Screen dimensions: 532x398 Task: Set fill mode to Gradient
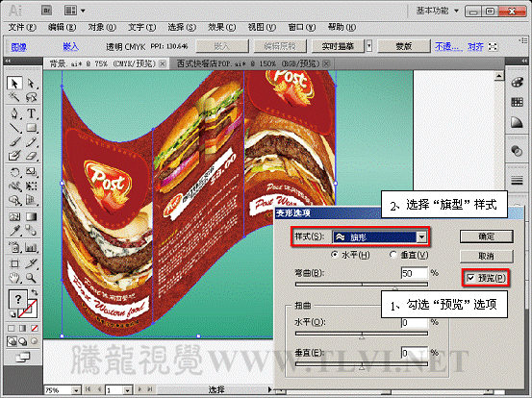click(23, 328)
